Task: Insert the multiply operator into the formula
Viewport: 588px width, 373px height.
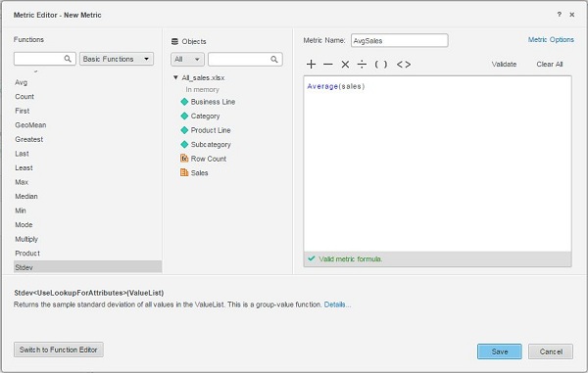Action: [x=345, y=65]
